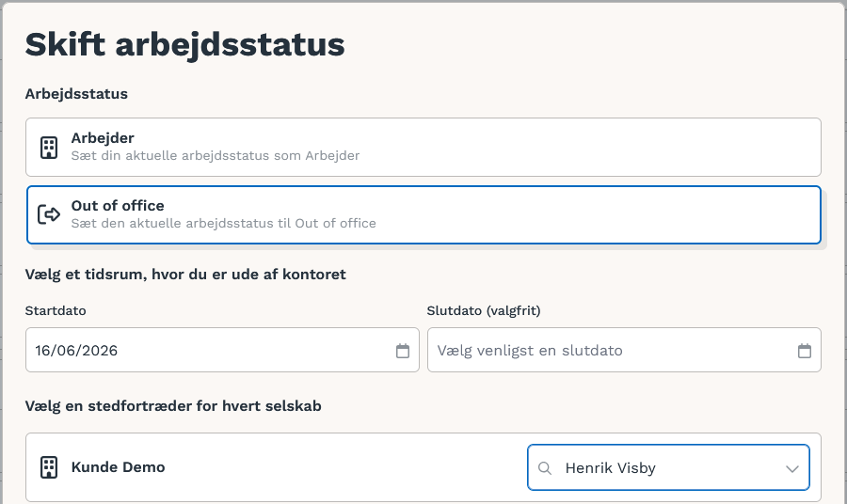Click the building icon beside Arbejder

[49, 148]
